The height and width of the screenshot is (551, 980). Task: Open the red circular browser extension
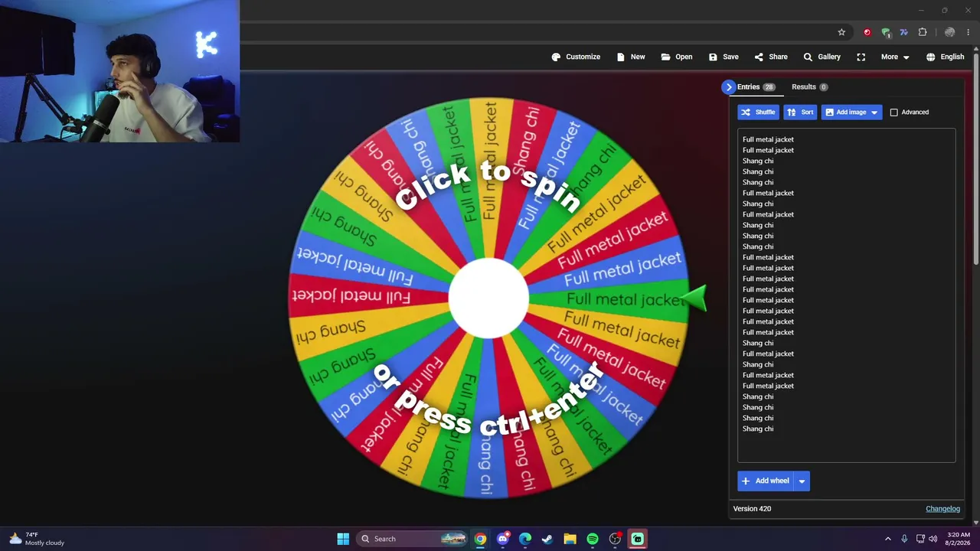coord(867,32)
